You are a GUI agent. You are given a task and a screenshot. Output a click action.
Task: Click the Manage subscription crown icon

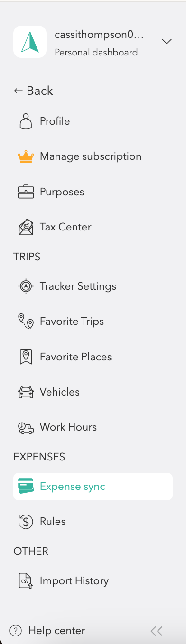pos(26,156)
